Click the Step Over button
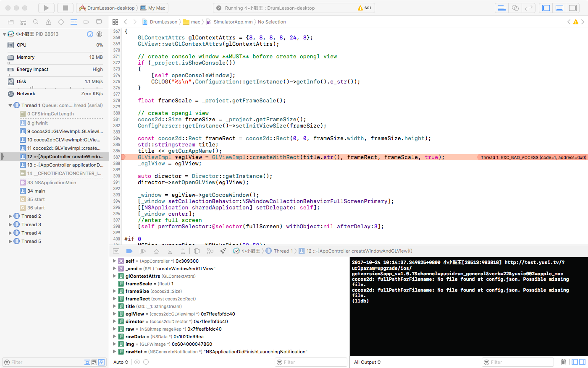The height and width of the screenshot is (368, 588). click(156, 251)
